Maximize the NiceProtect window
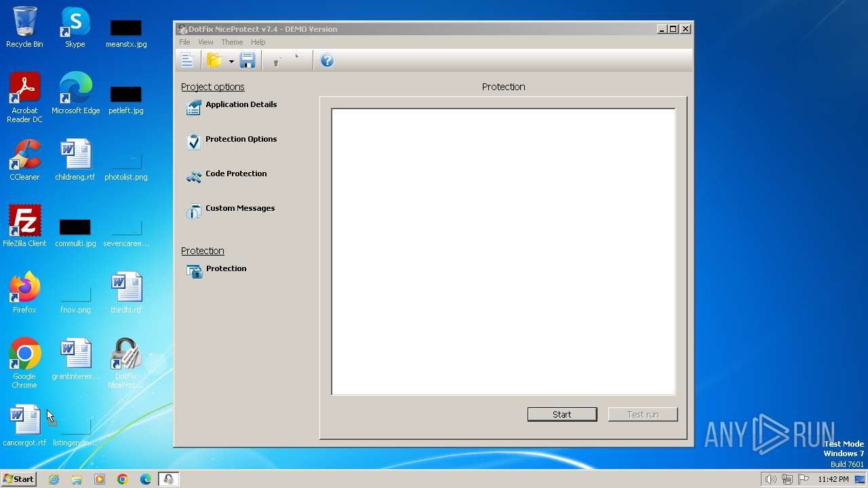 pyautogui.click(x=673, y=28)
